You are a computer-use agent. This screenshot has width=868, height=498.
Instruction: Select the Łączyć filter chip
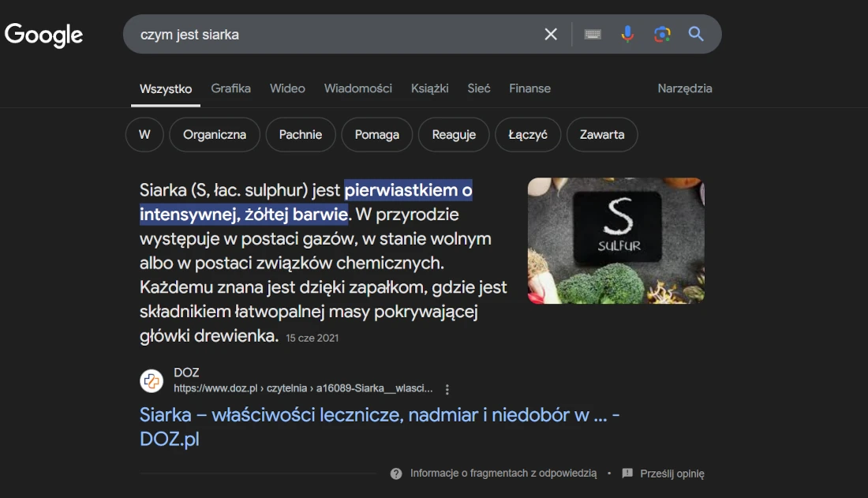tap(528, 135)
